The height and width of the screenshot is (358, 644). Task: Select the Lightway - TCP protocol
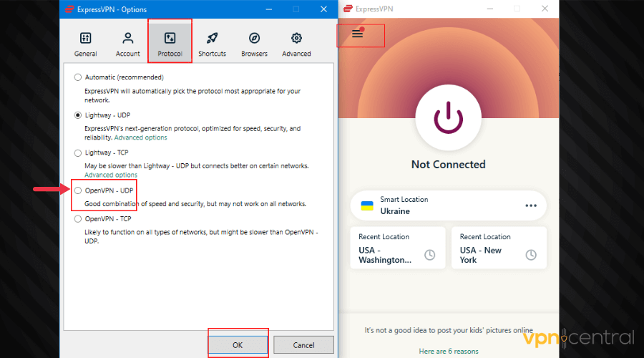pyautogui.click(x=77, y=153)
